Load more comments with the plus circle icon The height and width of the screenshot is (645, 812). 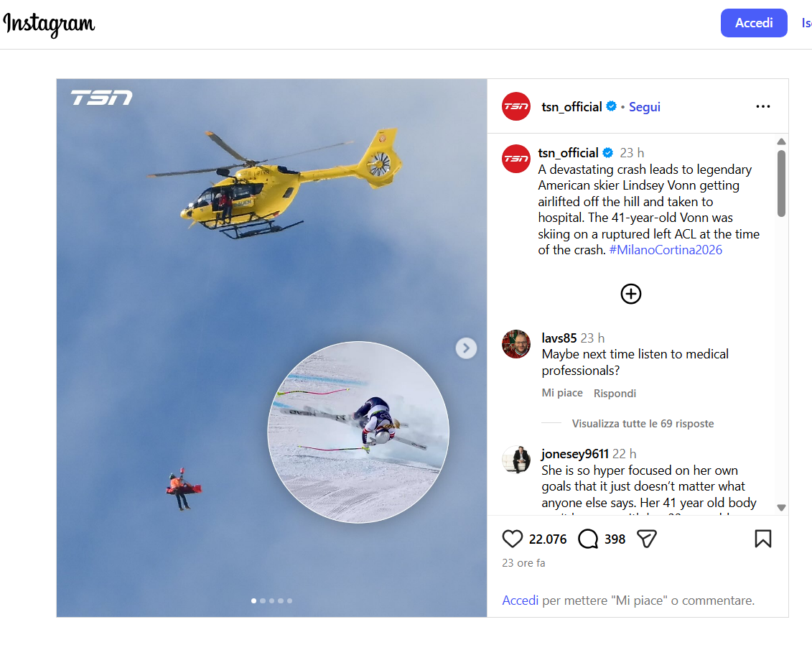coord(631,294)
